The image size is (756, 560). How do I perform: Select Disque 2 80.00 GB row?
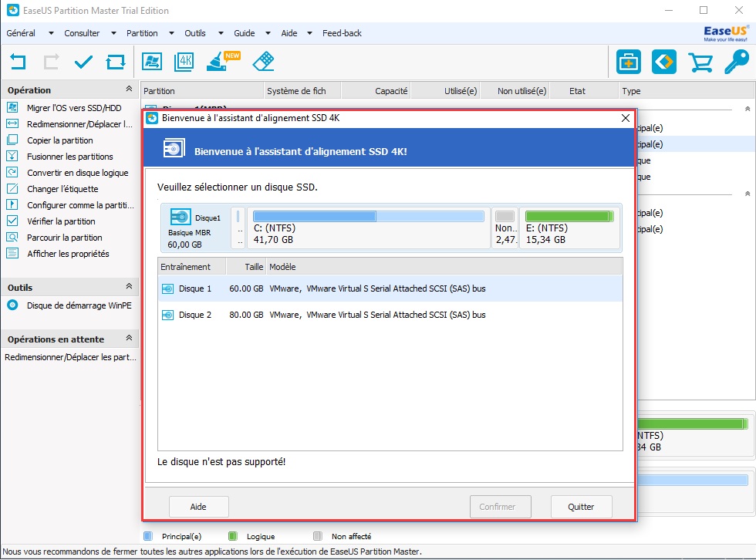click(x=390, y=315)
